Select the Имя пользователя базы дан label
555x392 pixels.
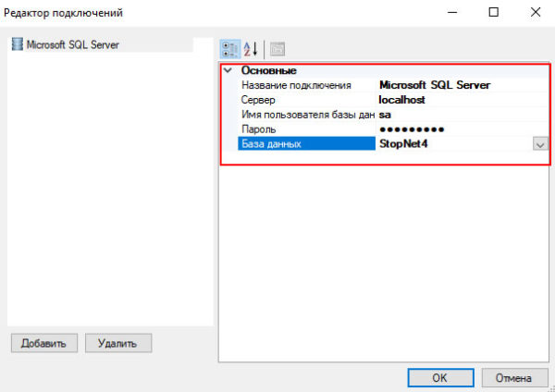pos(308,115)
